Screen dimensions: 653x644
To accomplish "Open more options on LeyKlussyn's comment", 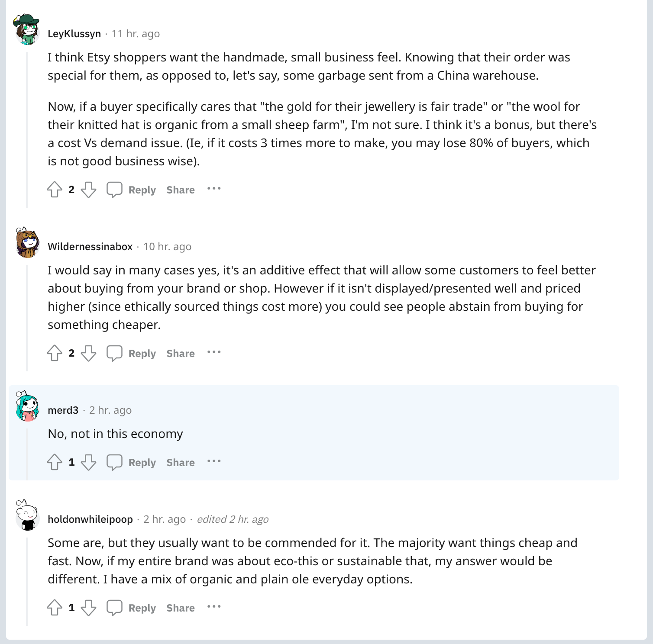I will point(214,189).
